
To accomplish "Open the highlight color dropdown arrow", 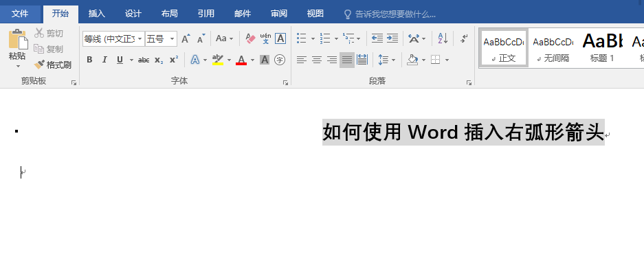I will [x=229, y=60].
